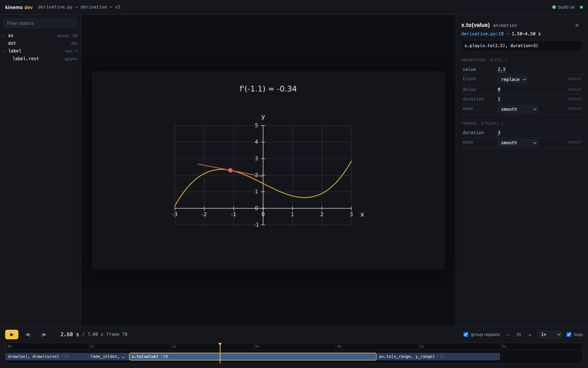Expand the ax group tree node
Screen dimensions: 588x368
pos(3,36)
